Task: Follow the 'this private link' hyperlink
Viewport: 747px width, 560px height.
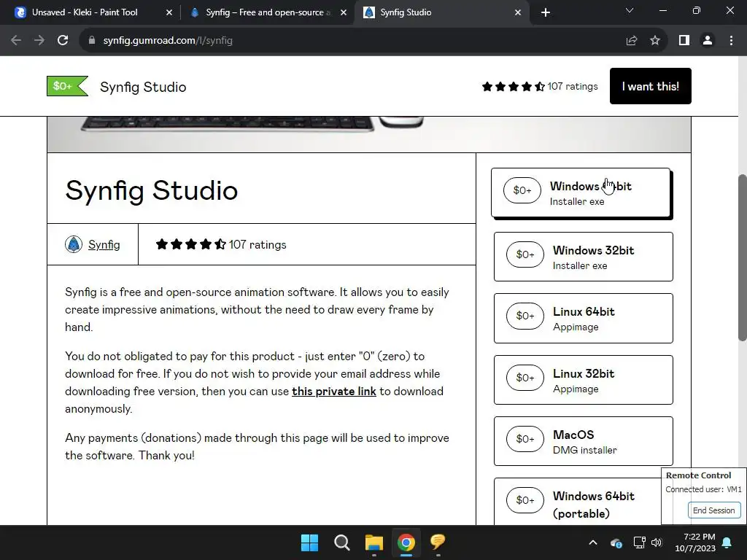Action: coord(334,392)
